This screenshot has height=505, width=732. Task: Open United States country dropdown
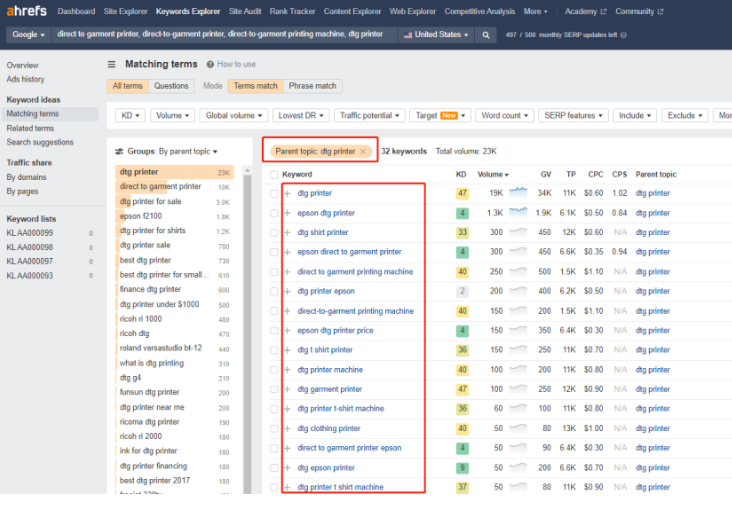tap(435, 34)
